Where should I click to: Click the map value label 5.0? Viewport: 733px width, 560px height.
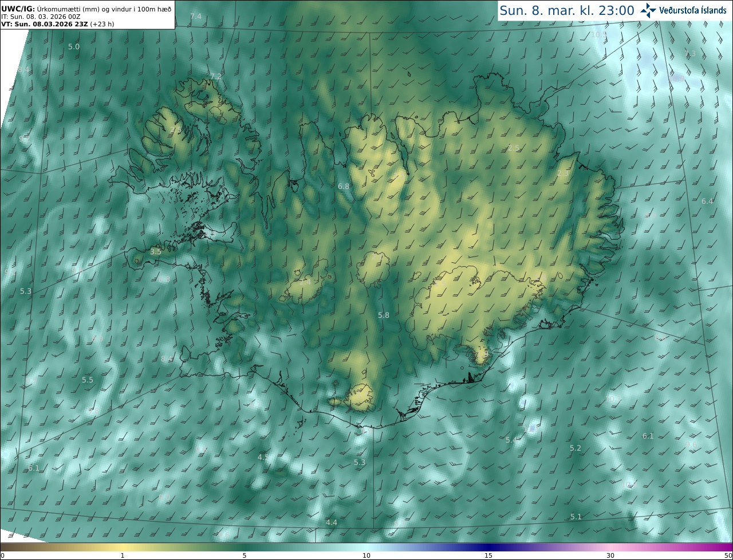pos(74,46)
